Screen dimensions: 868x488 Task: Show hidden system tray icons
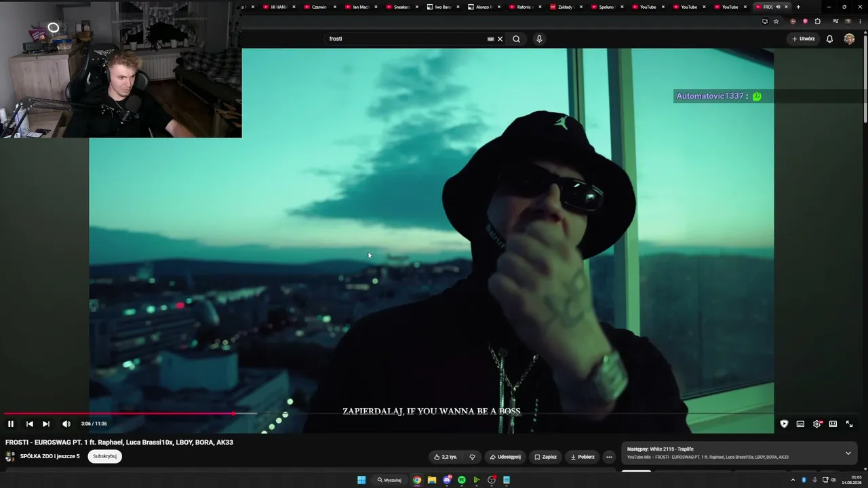[793, 480]
